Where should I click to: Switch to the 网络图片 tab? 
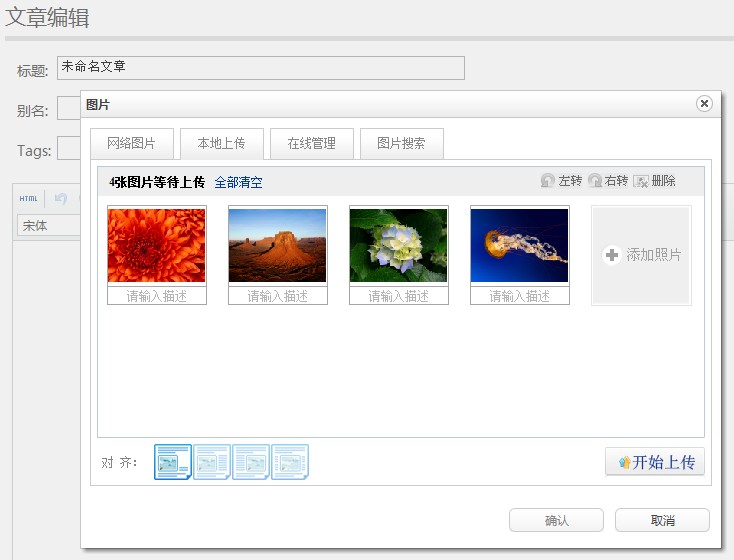(132, 143)
